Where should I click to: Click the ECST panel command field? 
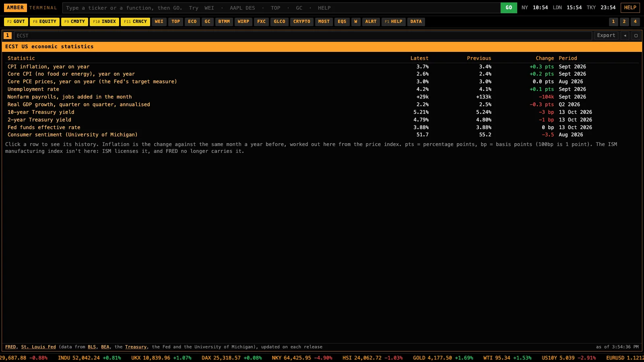pos(303,36)
